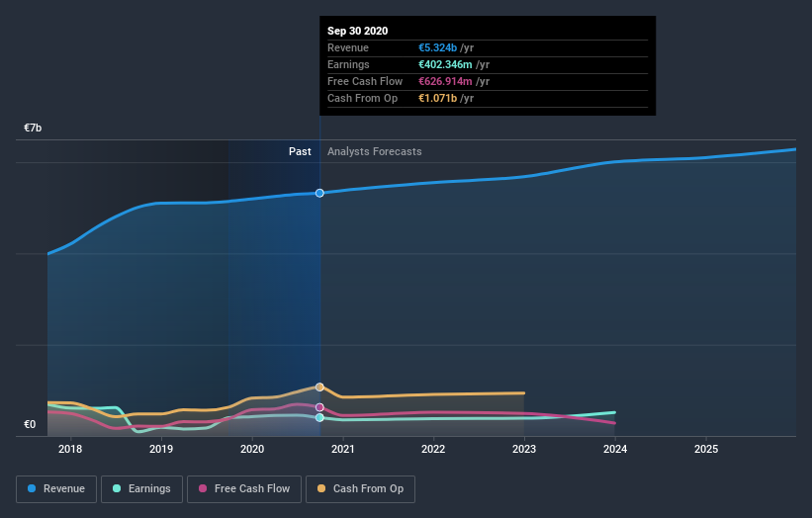Click the €7b y-axis label

[x=33, y=128]
